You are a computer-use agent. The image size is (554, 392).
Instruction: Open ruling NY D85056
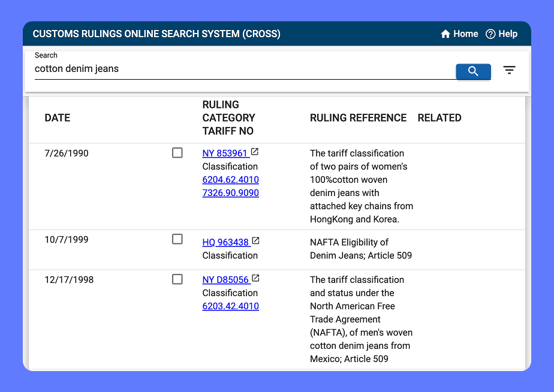[x=225, y=280]
